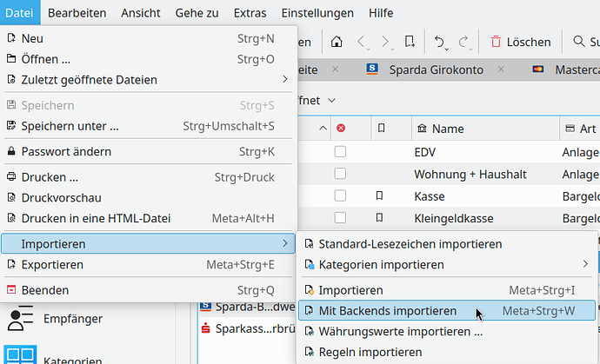Check the box for Wohnung + Haushalt
The image size is (600, 364).
pyautogui.click(x=340, y=174)
